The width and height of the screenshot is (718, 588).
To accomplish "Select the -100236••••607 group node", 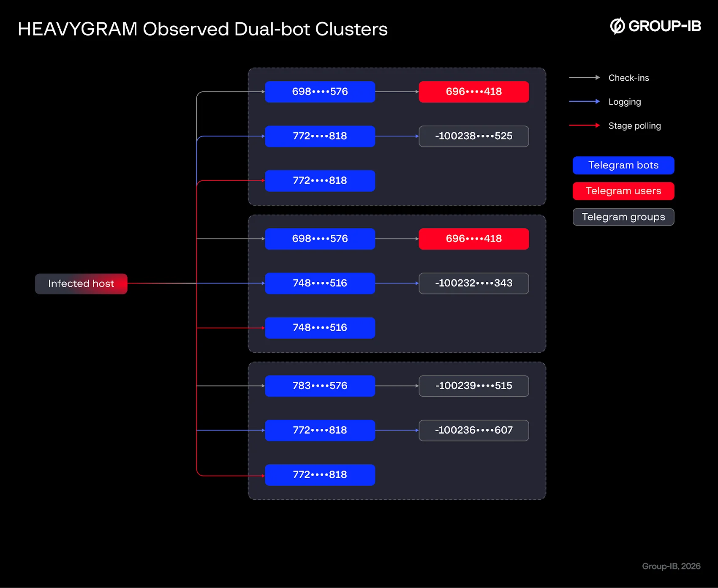I will (x=473, y=430).
